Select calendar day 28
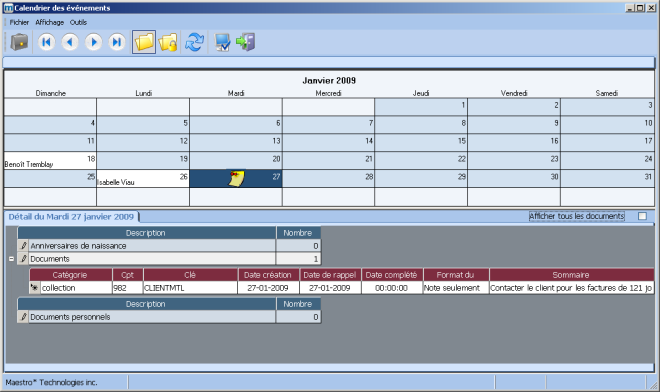 328,179
